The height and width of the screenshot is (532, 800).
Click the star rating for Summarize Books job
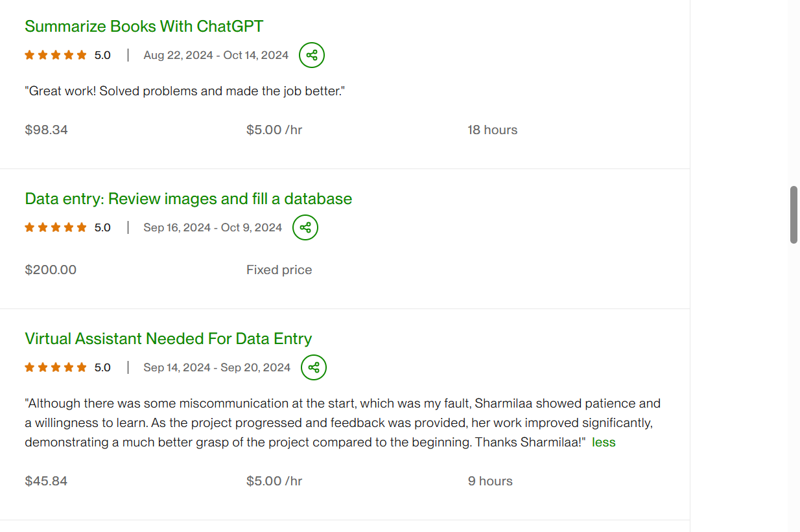pyautogui.click(x=56, y=55)
